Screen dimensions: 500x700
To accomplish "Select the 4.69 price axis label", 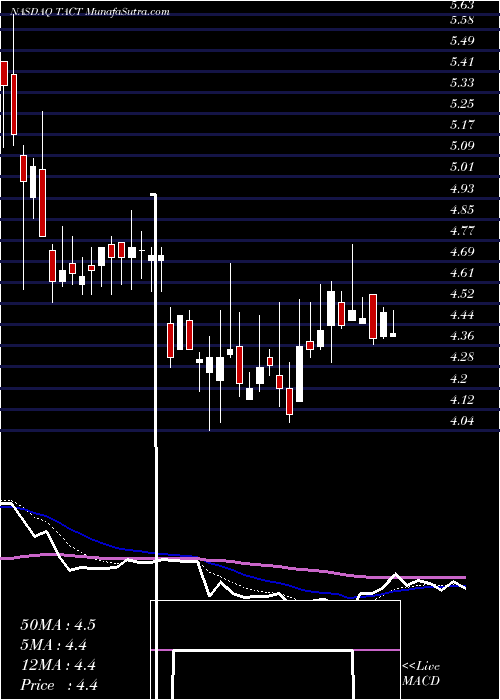I will pos(462,252).
